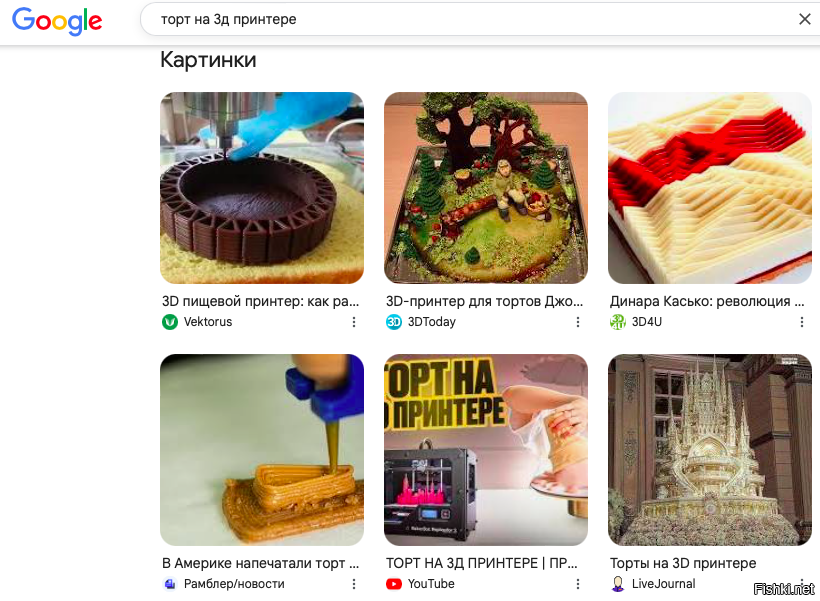Viewport: 820px width, 601px height.
Task: Click the Рамблер/новости source favicon
Action: pos(170,584)
